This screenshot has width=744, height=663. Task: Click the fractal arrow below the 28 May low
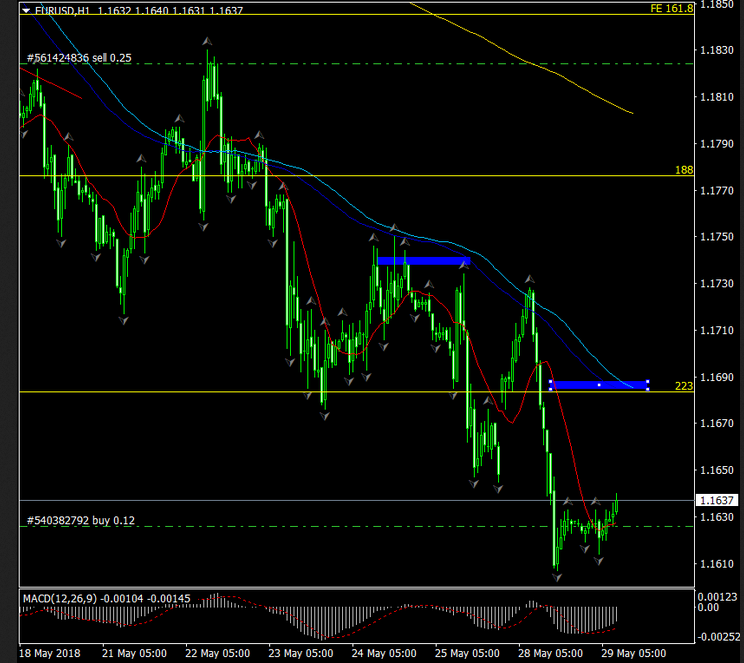click(557, 578)
